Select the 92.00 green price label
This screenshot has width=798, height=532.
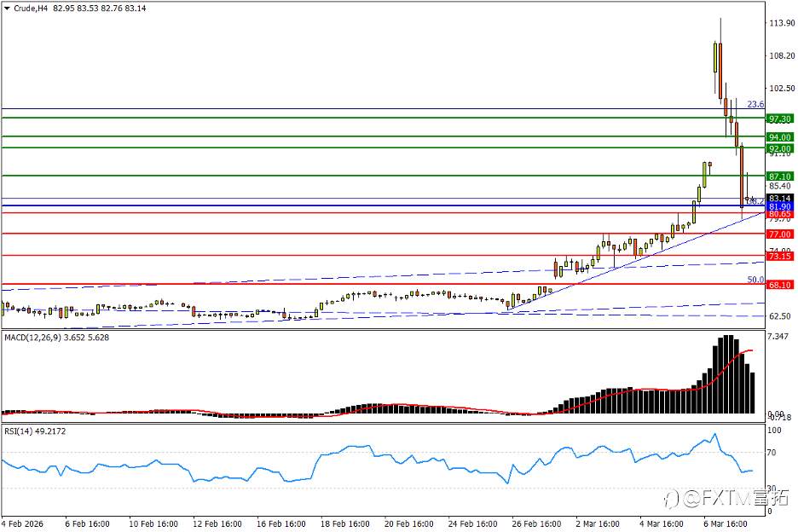780,148
